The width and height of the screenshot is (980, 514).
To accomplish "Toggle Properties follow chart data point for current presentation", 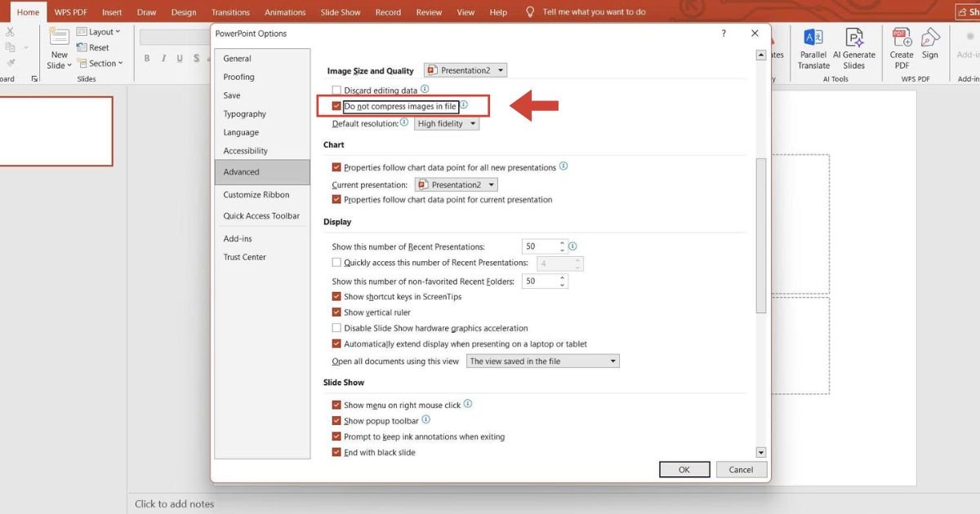I will click(336, 200).
